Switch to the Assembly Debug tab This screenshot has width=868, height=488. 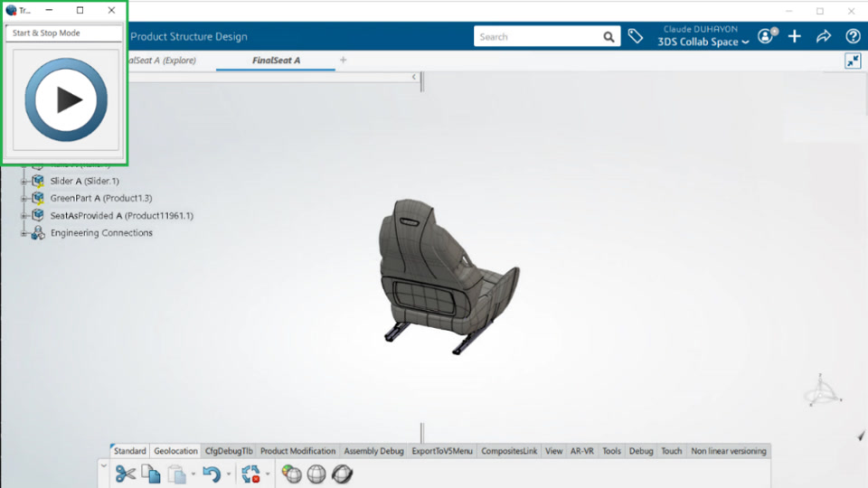coord(373,451)
